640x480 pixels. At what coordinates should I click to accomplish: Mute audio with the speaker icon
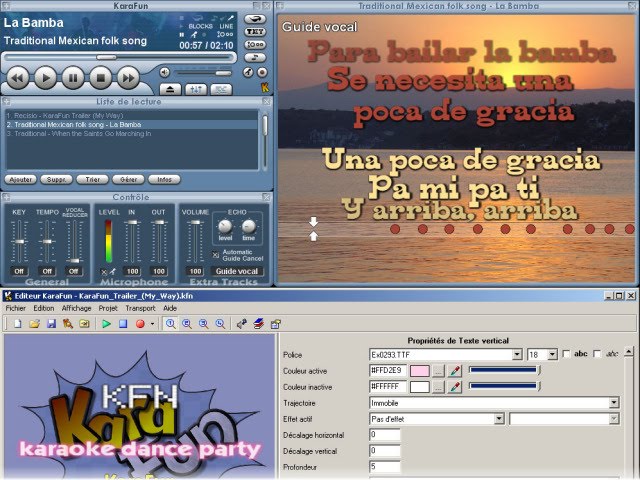click(164, 73)
